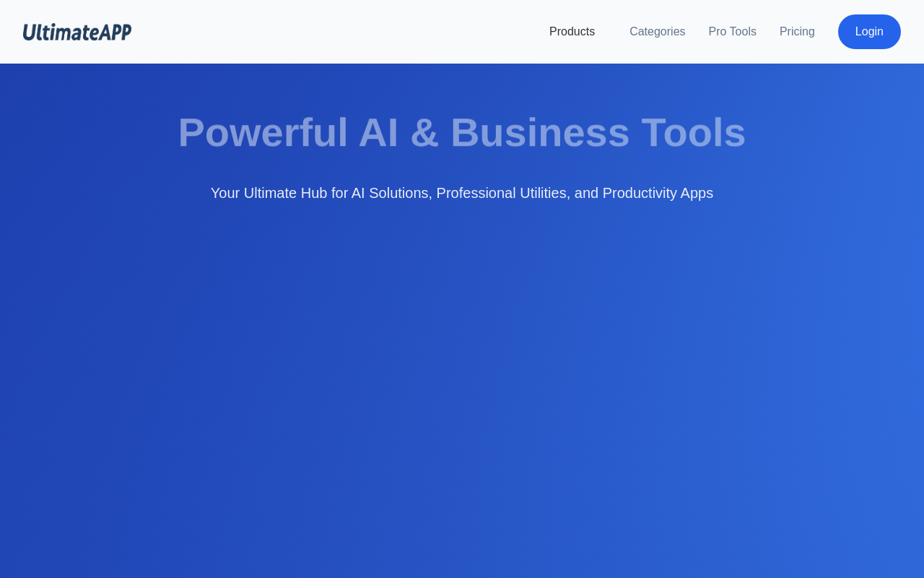Expand the Products navigation dropdown
Screen dimensions: 924x578
point(572,32)
